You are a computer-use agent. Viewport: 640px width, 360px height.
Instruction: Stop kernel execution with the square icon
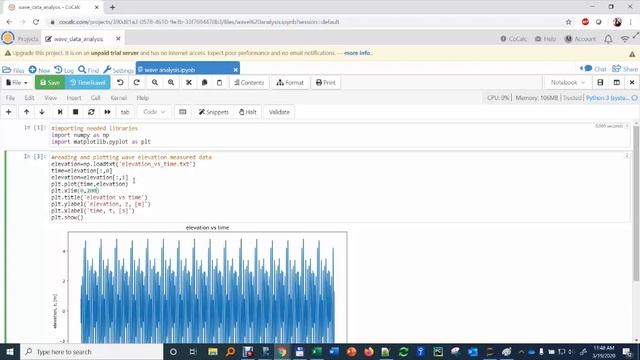(x=76, y=112)
